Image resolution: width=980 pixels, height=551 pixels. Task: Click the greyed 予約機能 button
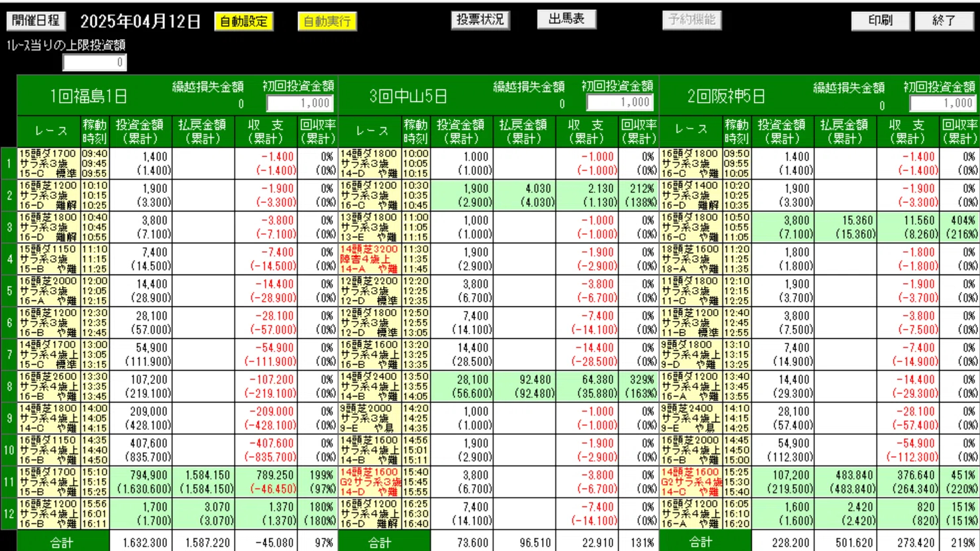coord(692,20)
